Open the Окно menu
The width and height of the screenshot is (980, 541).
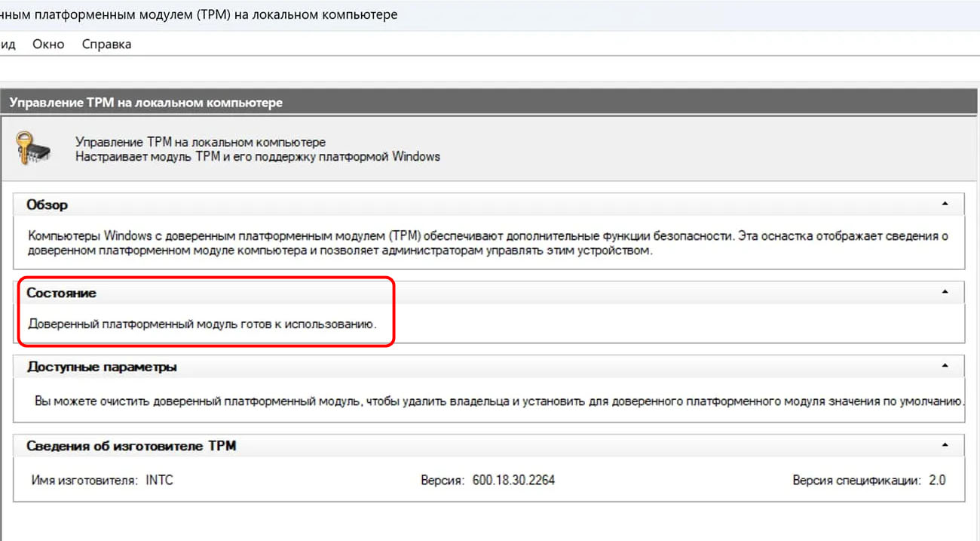pyautogui.click(x=48, y=44)
